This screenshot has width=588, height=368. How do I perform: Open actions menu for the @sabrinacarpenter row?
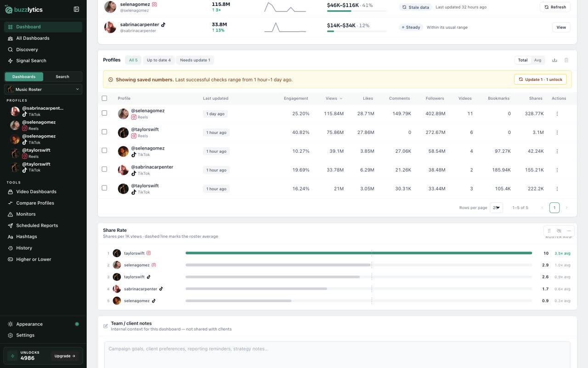[557, 170]
